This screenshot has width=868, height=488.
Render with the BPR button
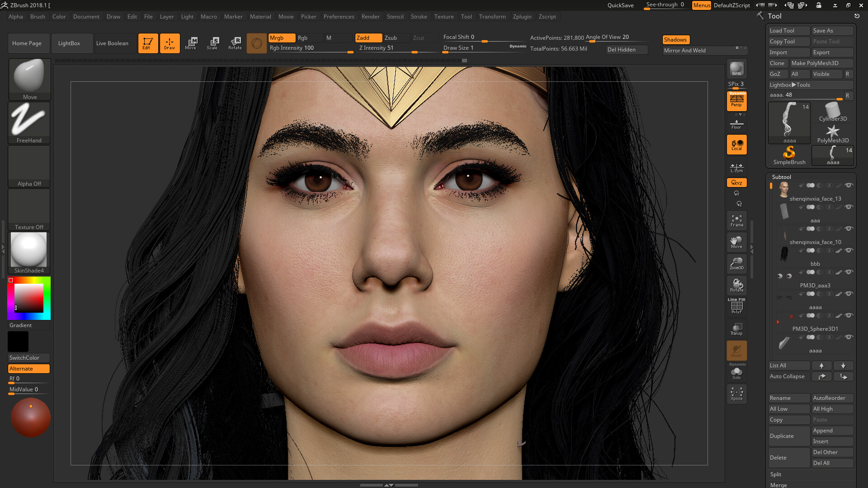736,69
